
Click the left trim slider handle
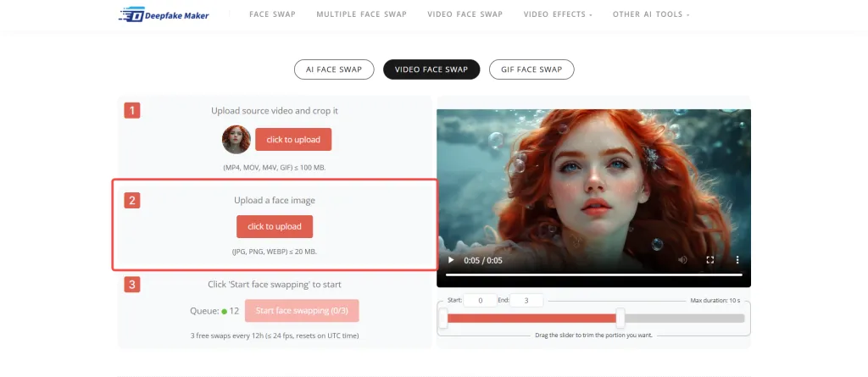(x=442, y=319)
